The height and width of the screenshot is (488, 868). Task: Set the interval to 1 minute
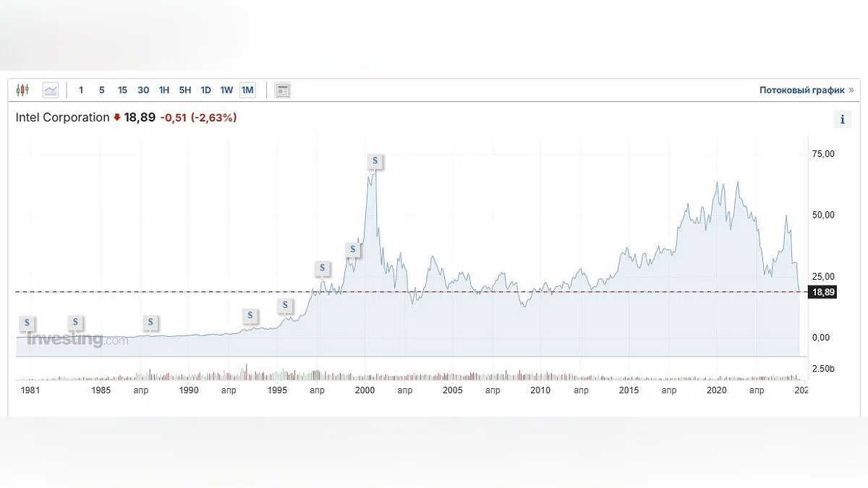point(81,90)
